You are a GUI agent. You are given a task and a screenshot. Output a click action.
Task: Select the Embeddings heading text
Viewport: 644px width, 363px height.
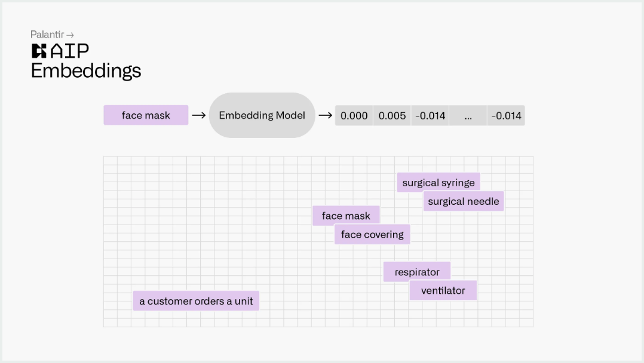(x=86, y=70)
